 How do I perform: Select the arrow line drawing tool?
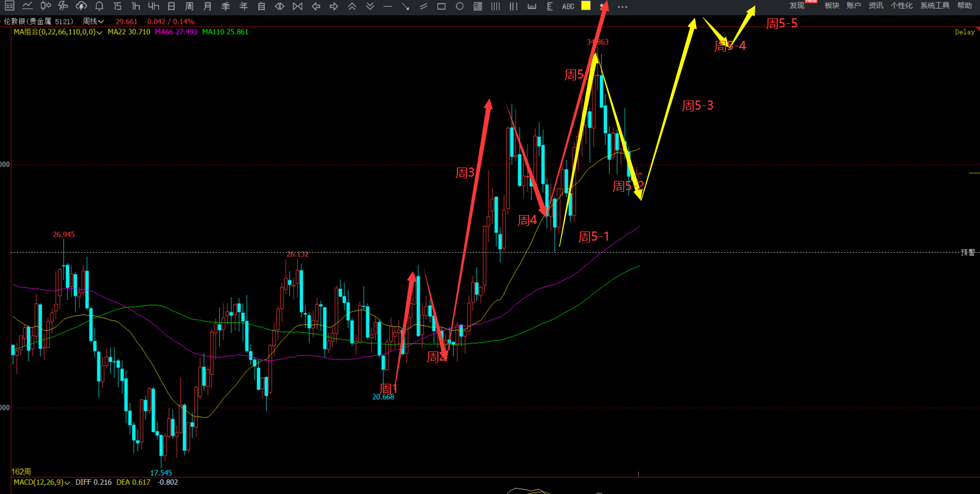pyautogui.click(x=406, y=6)
